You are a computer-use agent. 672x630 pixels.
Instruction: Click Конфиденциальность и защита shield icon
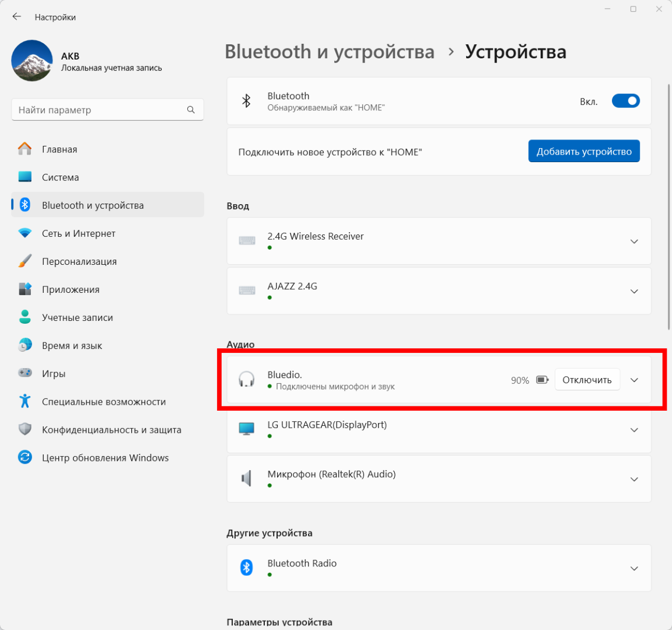coord(25,429)
